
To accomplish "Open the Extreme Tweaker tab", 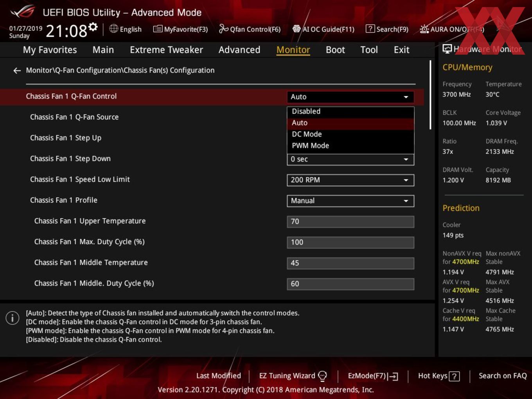I will tap(166, 50).
